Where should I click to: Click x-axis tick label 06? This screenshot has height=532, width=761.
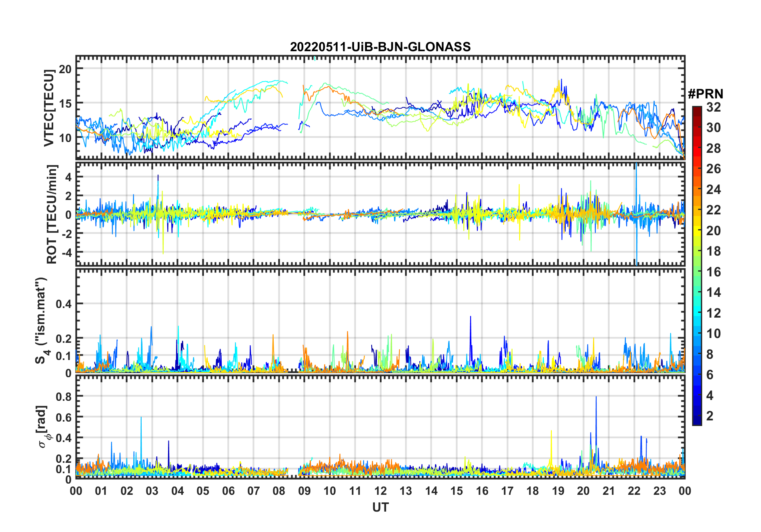pyautogui.click(x=228, y=491)
